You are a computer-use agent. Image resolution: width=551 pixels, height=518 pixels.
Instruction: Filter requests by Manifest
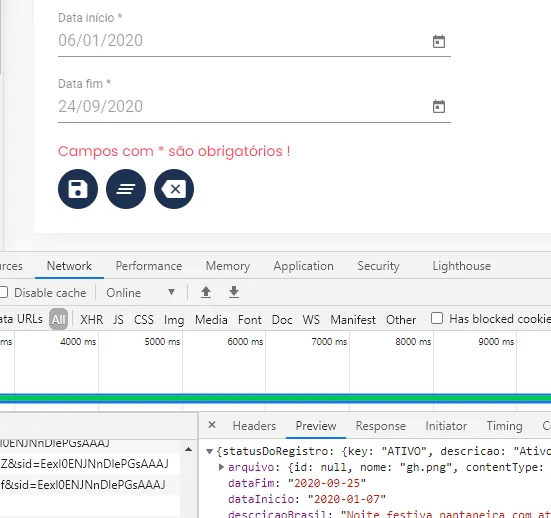click(x=353, y=320)
